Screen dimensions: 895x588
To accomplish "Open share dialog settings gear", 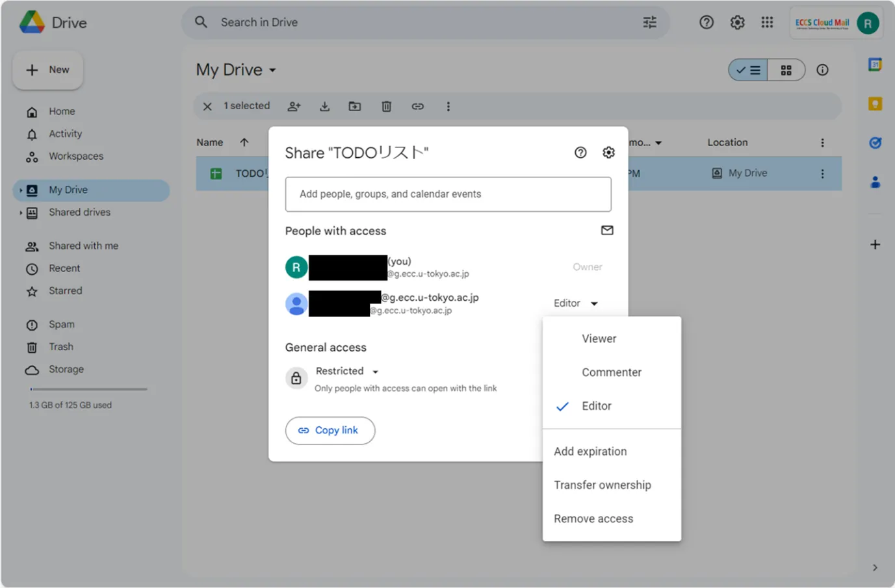I will tap(608, 152).
